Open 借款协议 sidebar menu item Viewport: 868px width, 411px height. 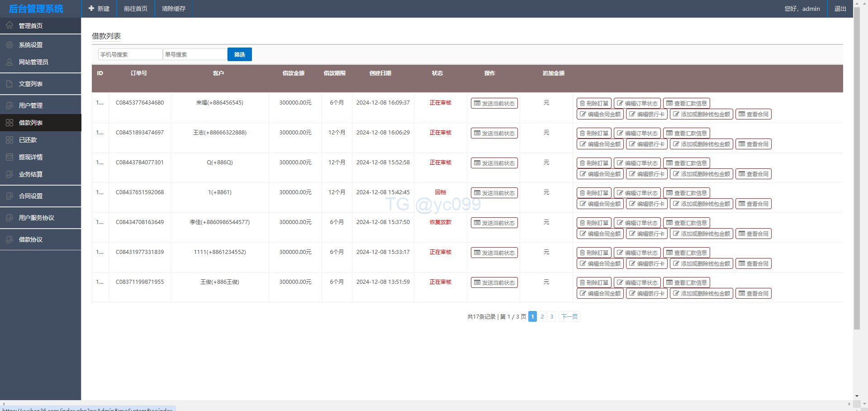click(x=30, y=239)
